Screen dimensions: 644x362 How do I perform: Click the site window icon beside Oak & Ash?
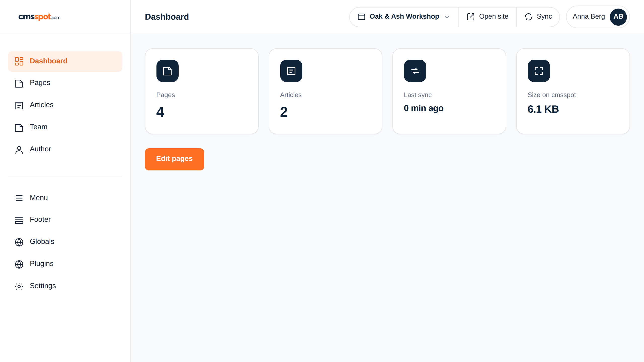click(361, 17)
